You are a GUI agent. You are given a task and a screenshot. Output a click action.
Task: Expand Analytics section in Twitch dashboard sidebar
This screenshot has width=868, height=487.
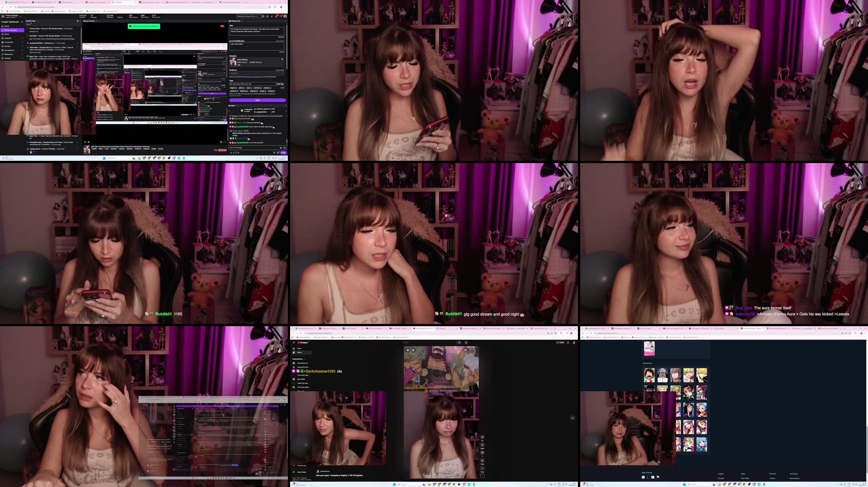coord(12,38)
